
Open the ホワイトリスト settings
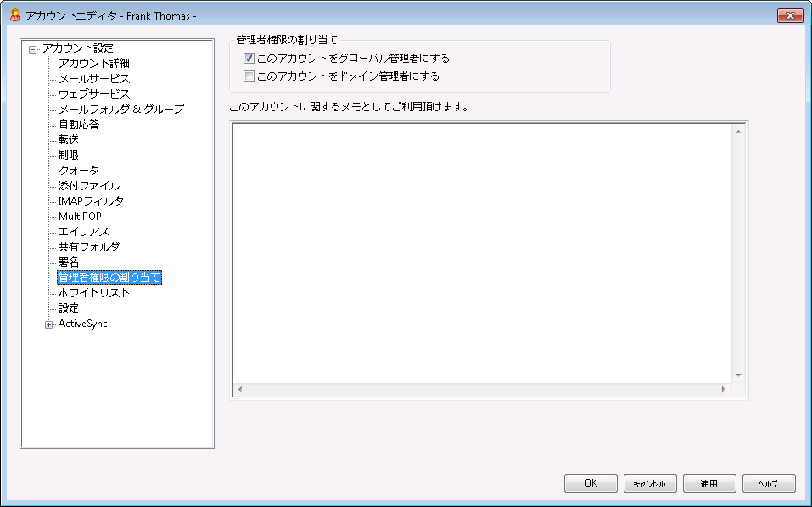(x=93, y=292)
